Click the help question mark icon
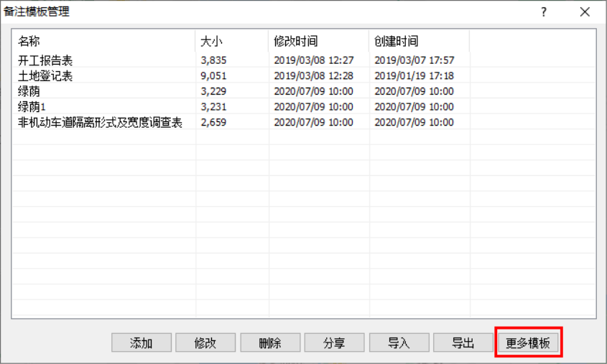Image resolution: width=607 pixels, height=364 pixels. (x=544, y=11)
